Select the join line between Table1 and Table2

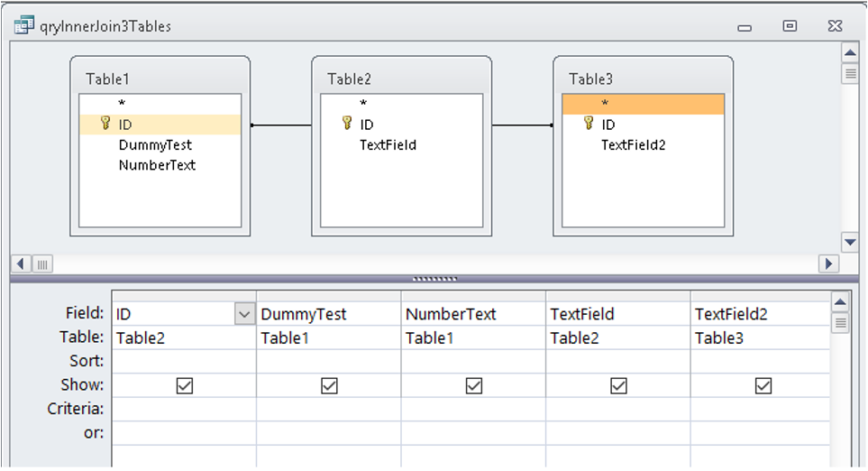[281, 125]
